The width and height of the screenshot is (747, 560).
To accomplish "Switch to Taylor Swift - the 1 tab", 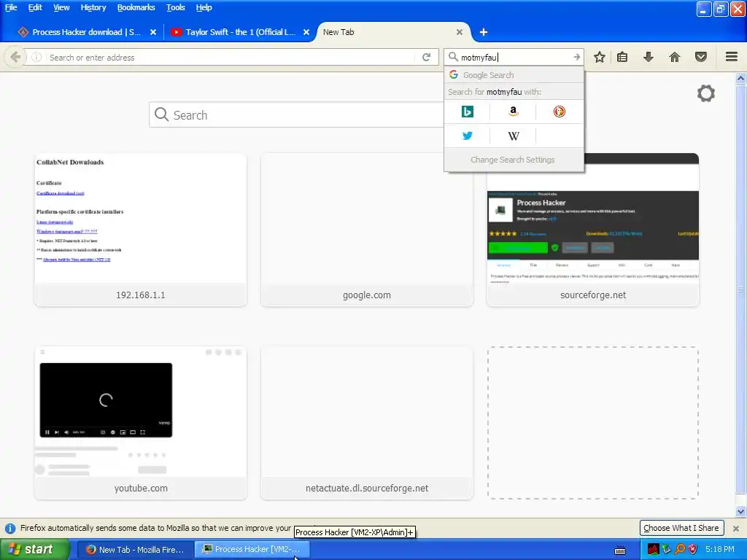I will point(240,32).
